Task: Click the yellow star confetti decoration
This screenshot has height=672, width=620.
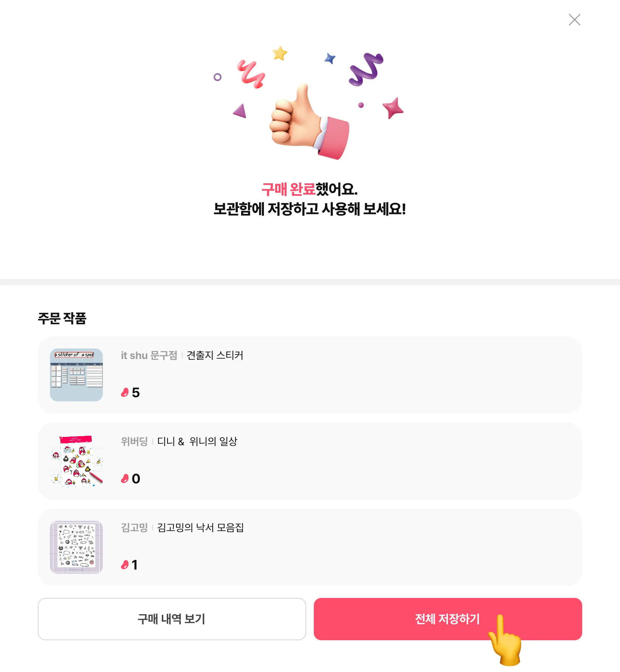Action: click(x=280, y=53)
